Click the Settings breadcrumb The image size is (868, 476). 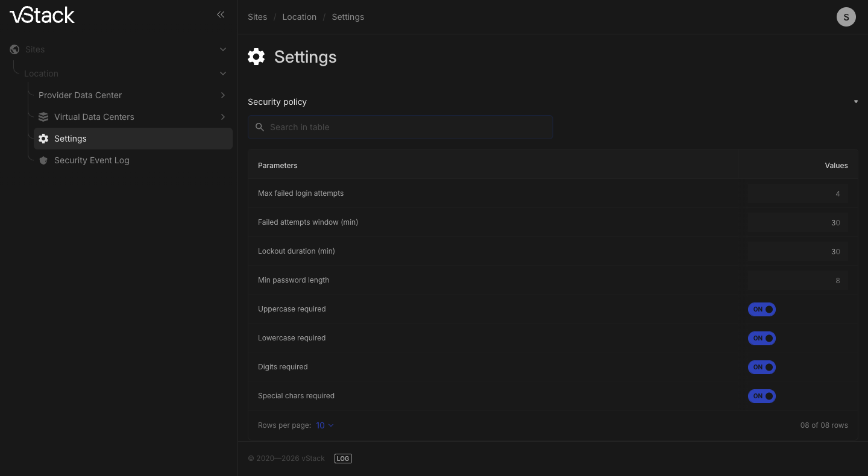pyautogui.click(x=348, y=17)
